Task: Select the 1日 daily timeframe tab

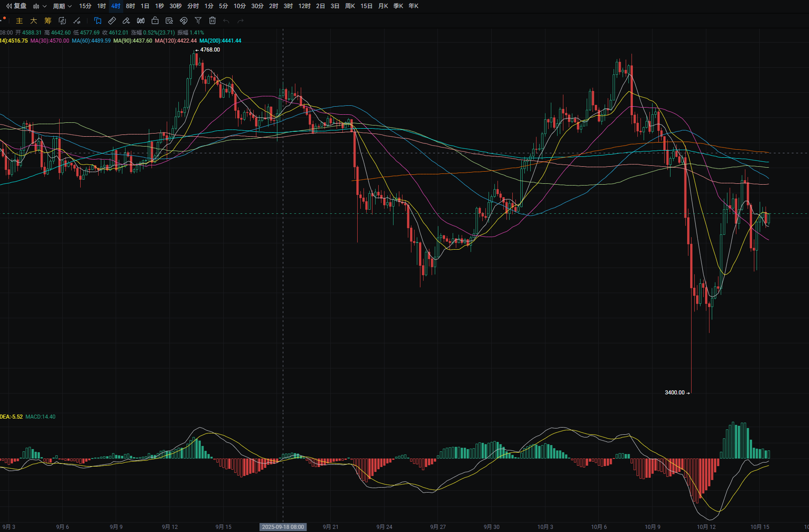Action: tap(145, 6)
